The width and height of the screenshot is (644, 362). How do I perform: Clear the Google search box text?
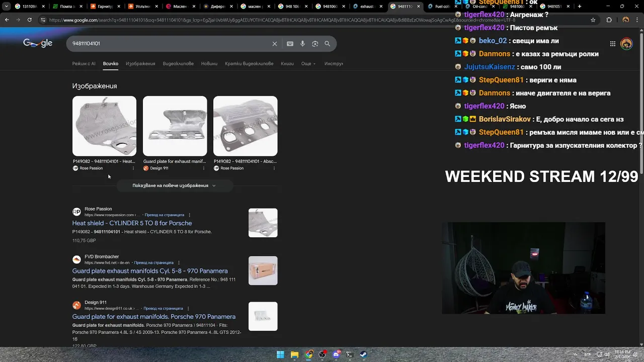(x=275, y=44)
